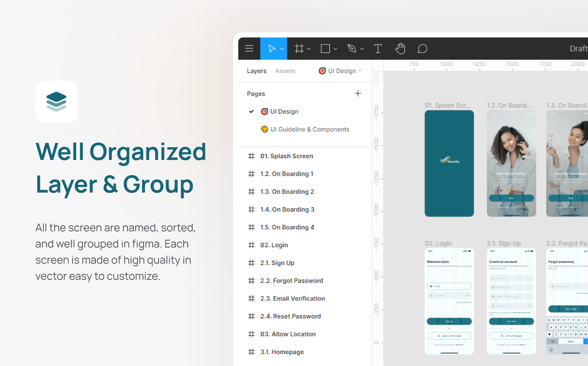Select the 02. Login frame layer

[274, 245]
